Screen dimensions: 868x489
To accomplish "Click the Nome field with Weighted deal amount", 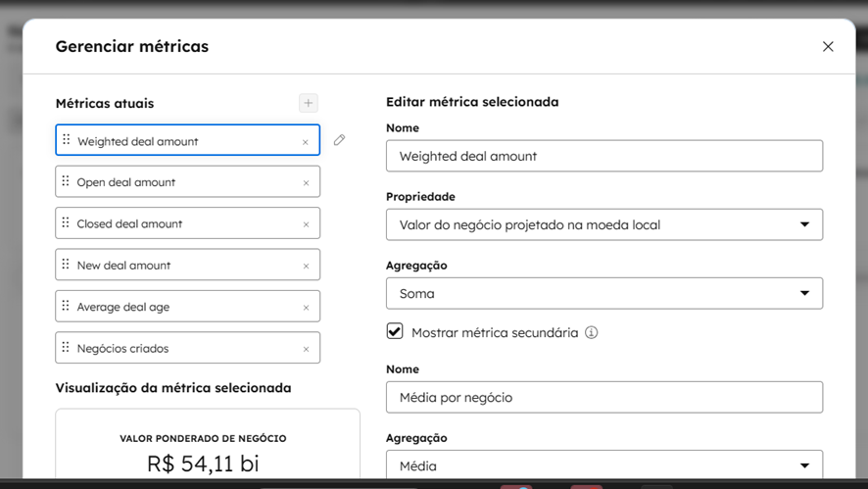I will coord(603,156).
